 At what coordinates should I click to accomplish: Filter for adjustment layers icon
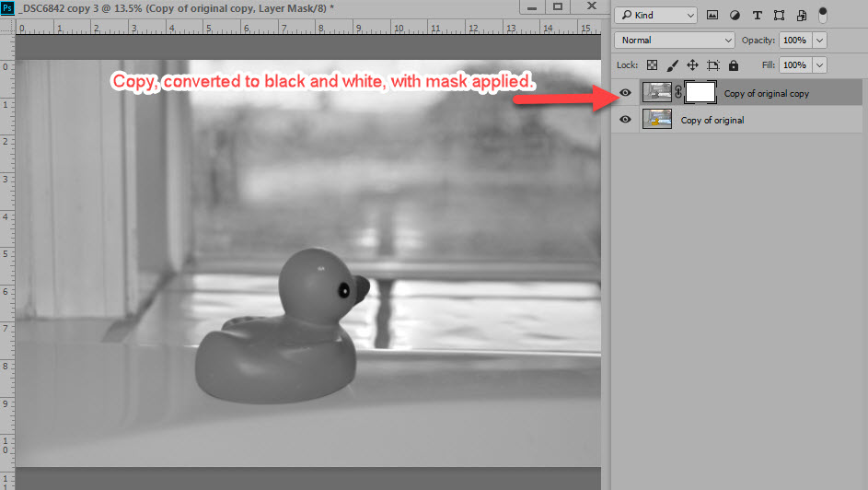click(x=735, y=15)
